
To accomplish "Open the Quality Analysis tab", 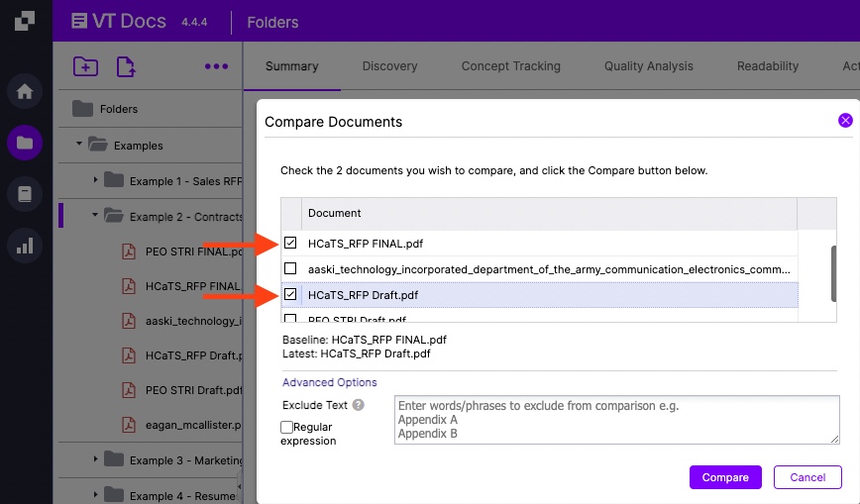I will [648, 66].
